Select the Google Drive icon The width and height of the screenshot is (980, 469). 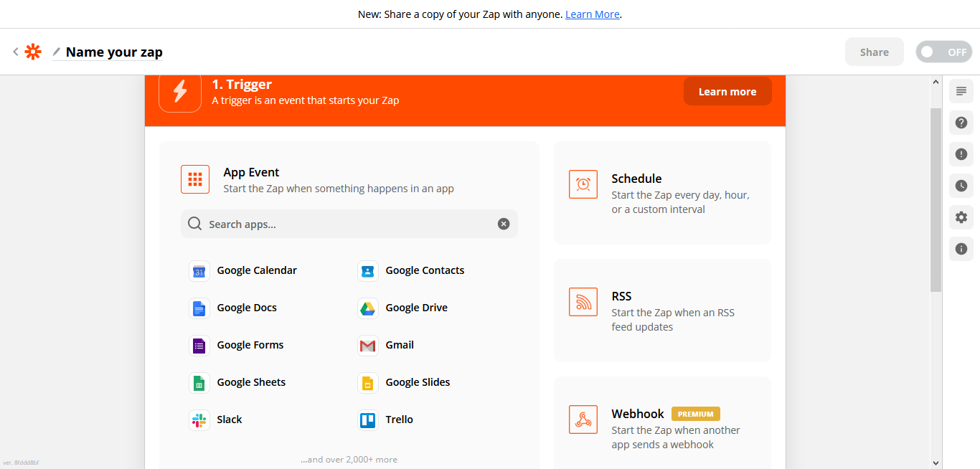click(x=367, y=308)
